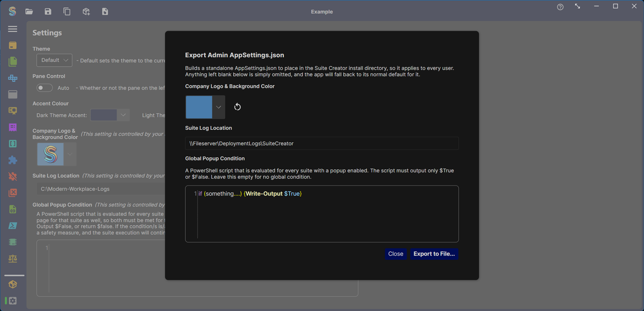
Task: Click the Settings page popup condition script editor
Action: pyautogui.click(x=197, y=268)
